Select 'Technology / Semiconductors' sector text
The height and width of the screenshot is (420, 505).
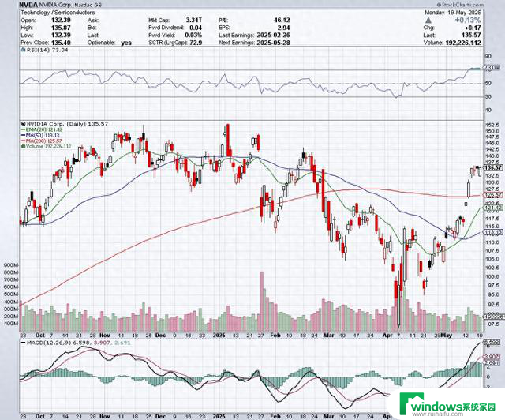pos(58,13)
